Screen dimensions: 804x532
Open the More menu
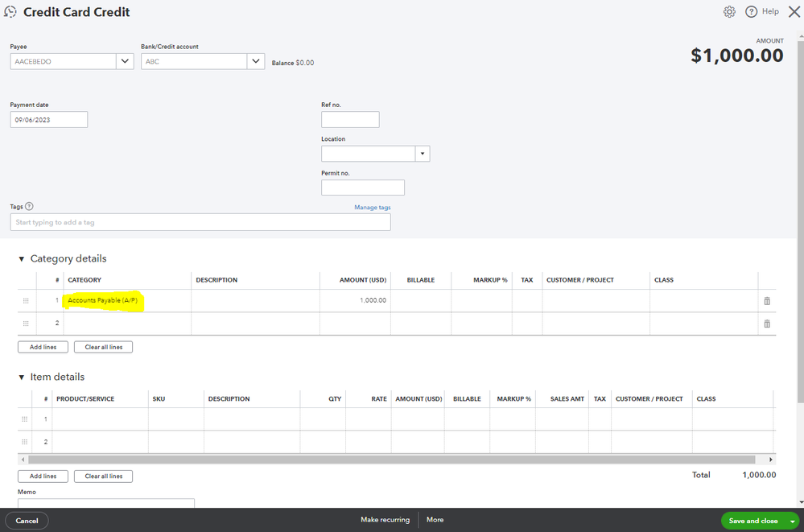(435, 520)
